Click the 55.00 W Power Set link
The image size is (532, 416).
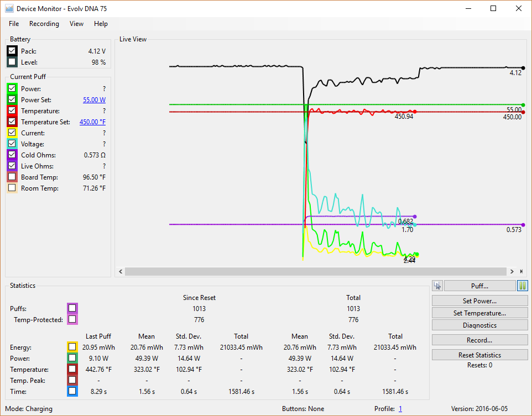pos(94,100)
